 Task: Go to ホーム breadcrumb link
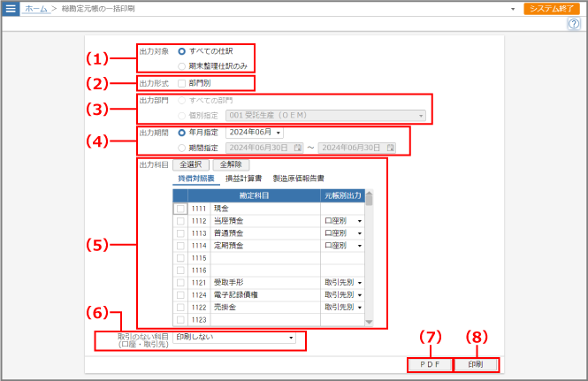coord(36,8)
